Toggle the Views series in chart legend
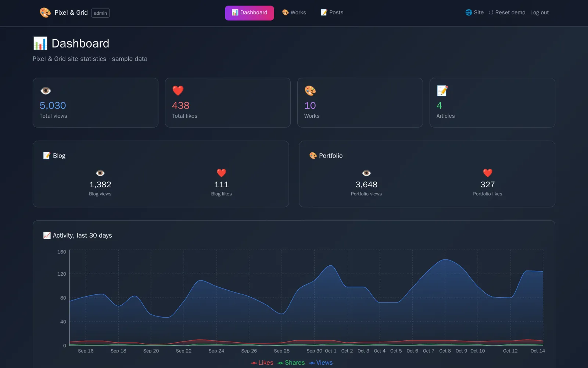 321,363
